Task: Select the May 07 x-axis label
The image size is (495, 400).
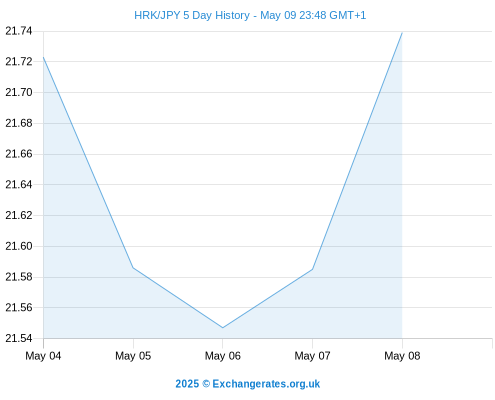Action: pos(312,356)
